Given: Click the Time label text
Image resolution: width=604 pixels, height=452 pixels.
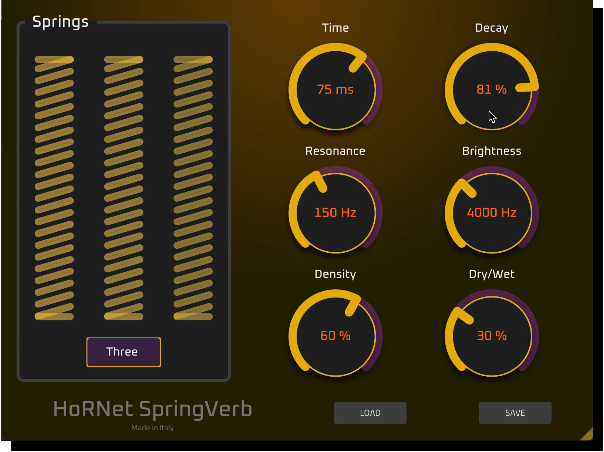Looking at the screenshot, I should [335, 28].
